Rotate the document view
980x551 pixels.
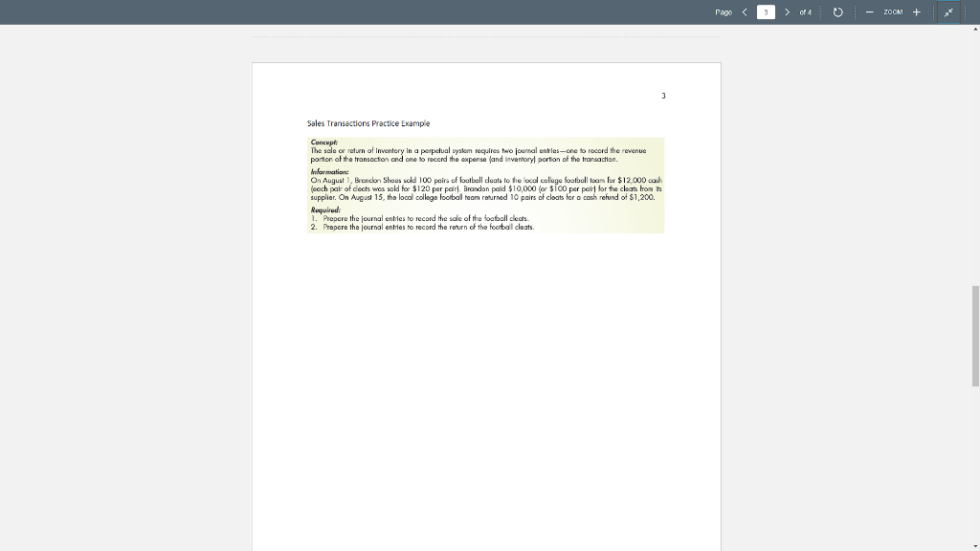point(838,11)
